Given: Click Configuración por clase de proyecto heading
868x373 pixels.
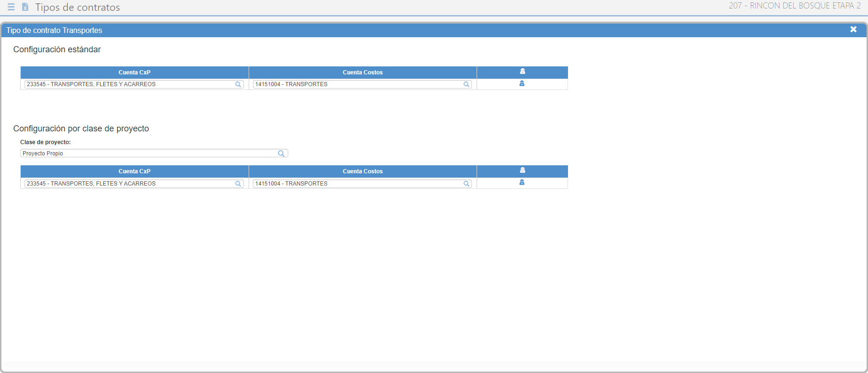Looking at the screenshot, I should pos(81,129).
